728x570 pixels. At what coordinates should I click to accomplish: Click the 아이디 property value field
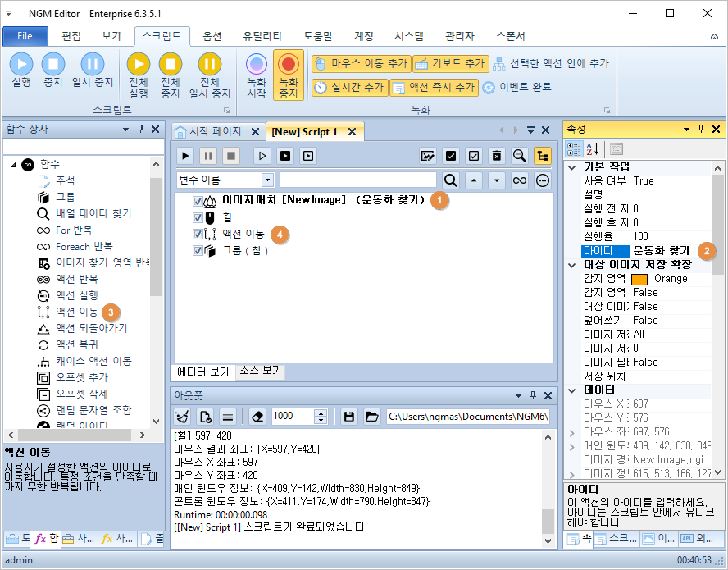click(671, 251)
